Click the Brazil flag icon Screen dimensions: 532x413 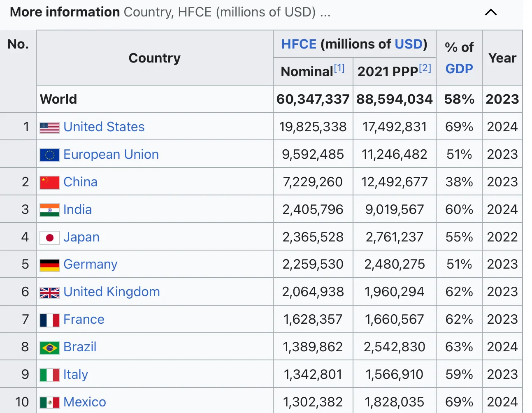[x=50, y=348]
